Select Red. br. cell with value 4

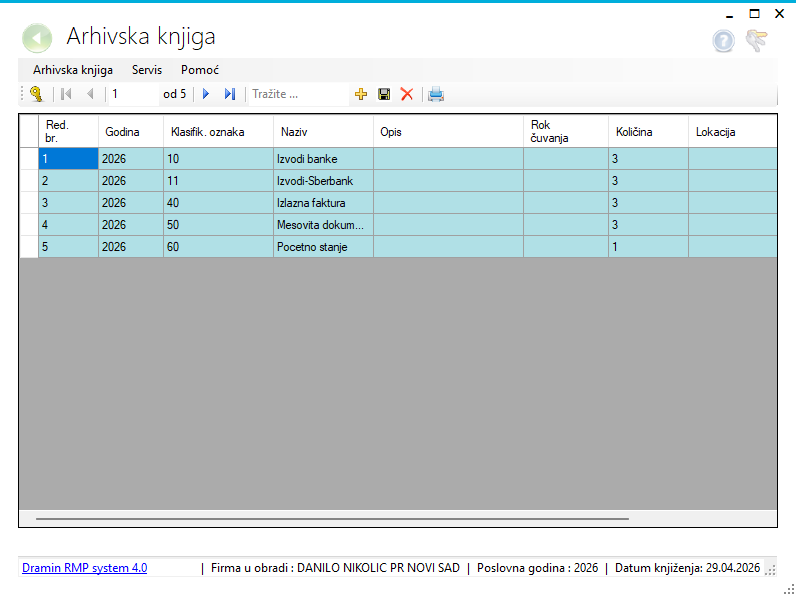tap(69, 224)
